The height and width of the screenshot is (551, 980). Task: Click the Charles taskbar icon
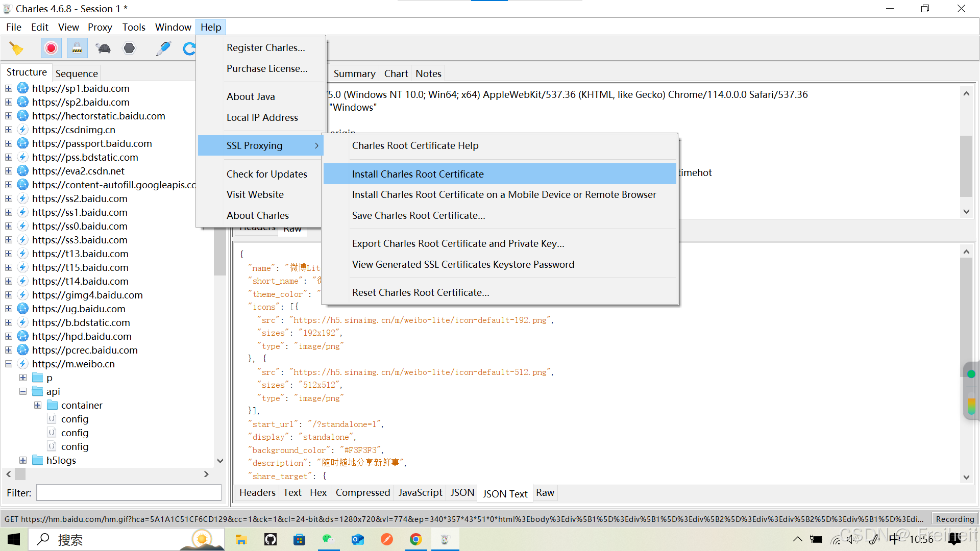(445, 539)
